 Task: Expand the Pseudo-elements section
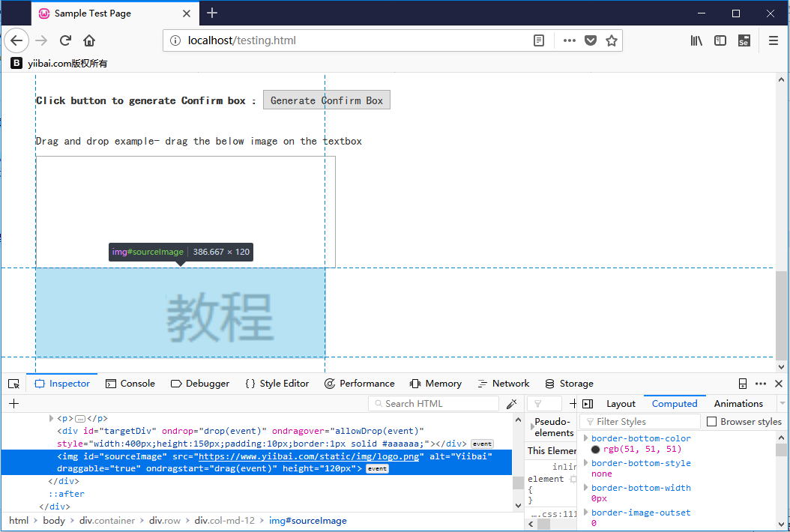point(532,427)
